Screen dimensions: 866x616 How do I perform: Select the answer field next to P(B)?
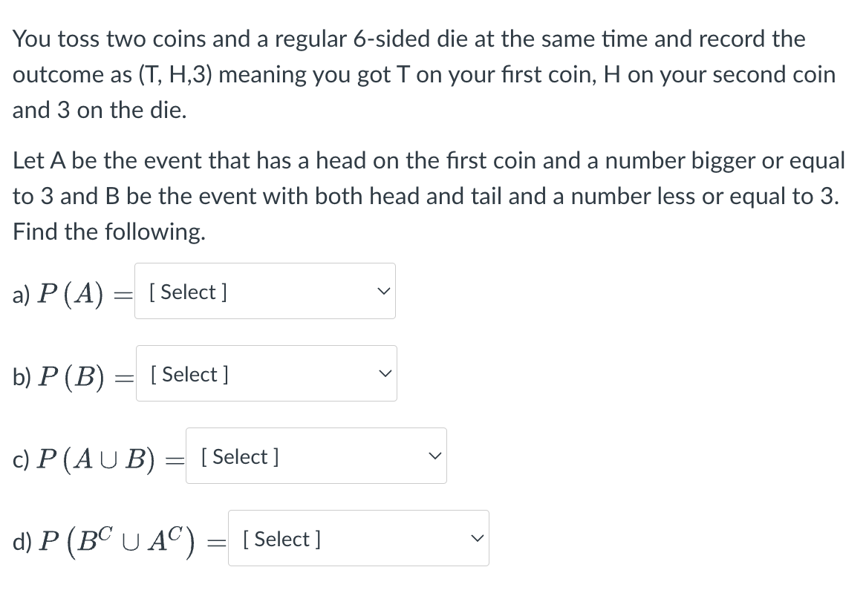(x=266, y=373)
